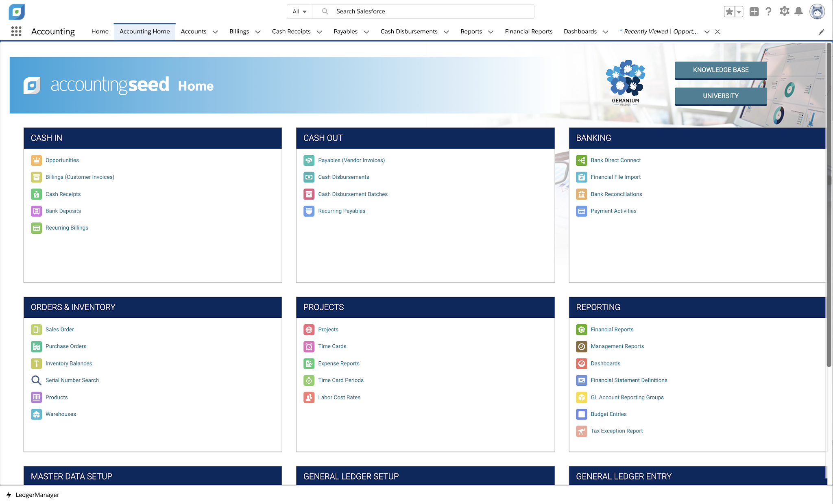Viewport: 833px width, 504px height.
Task: Open the Recurring Payables link
Action: 341,211
